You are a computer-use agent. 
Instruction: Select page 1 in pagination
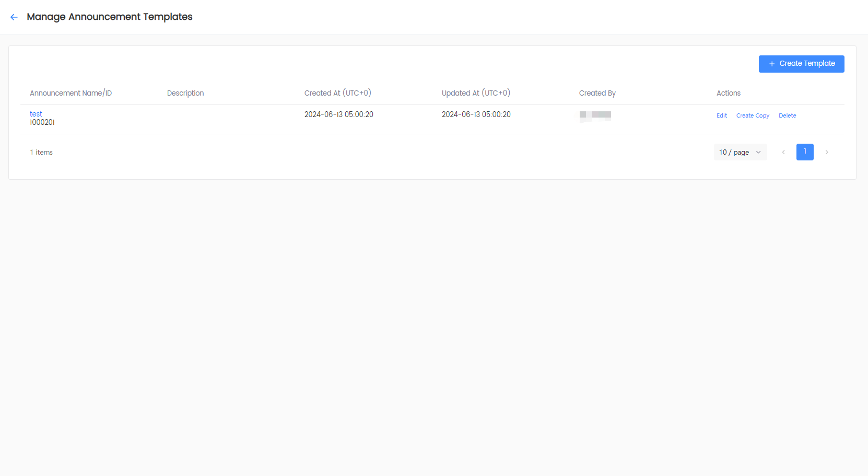(804, 152)
